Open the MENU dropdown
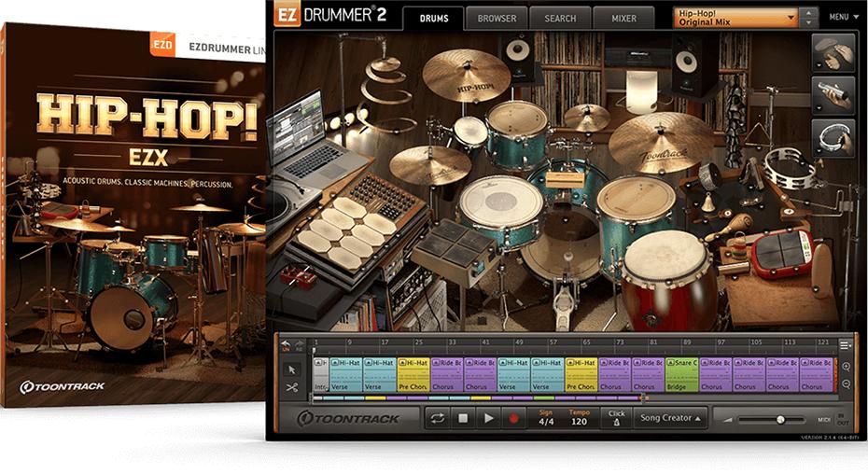This screenshot has width=868, height=474. click(x=842, y=17)
